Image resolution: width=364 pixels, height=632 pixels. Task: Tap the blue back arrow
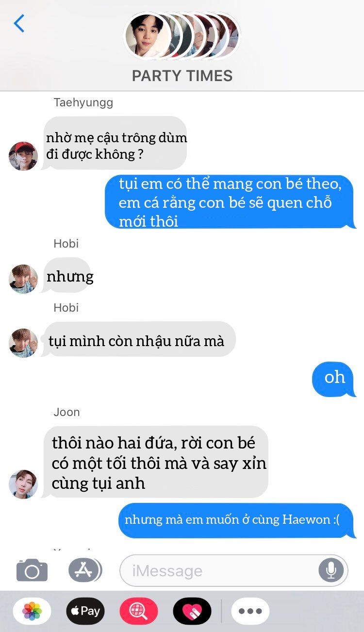[x=19, y=23]
